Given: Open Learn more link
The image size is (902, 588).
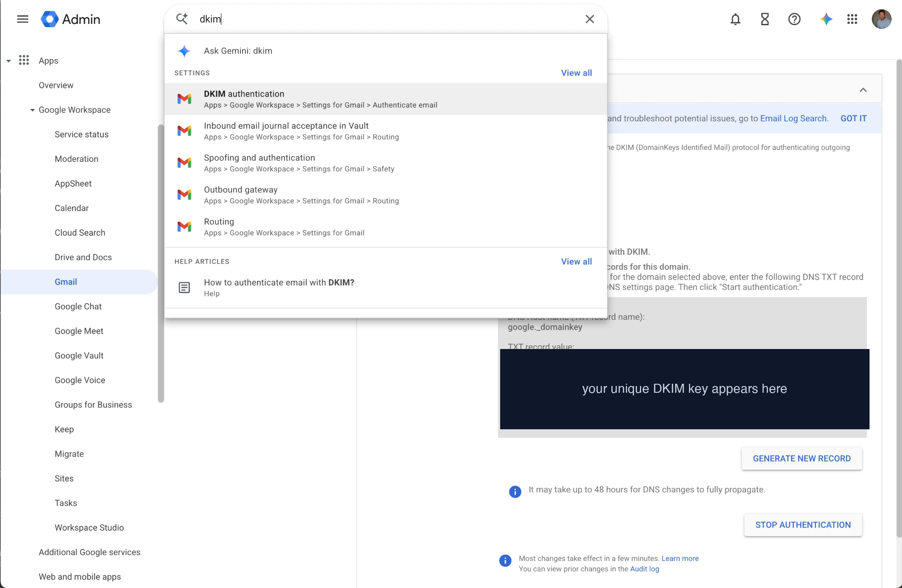Looking at the screenshot, I should pyautogui.click(x=680, y=558).
